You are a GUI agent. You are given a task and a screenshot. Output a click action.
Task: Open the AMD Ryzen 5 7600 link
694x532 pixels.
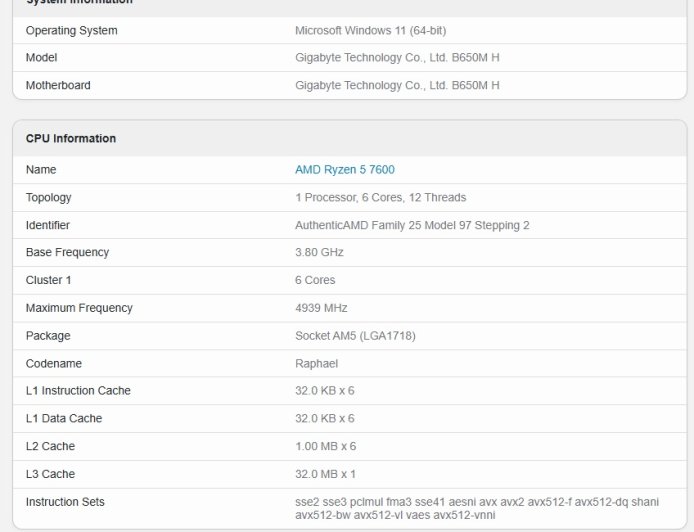point(345,170)
